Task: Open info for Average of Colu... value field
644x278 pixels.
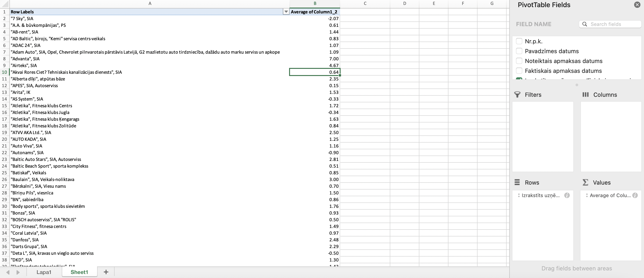Action: pyautogui.click(x=635, y=195)
